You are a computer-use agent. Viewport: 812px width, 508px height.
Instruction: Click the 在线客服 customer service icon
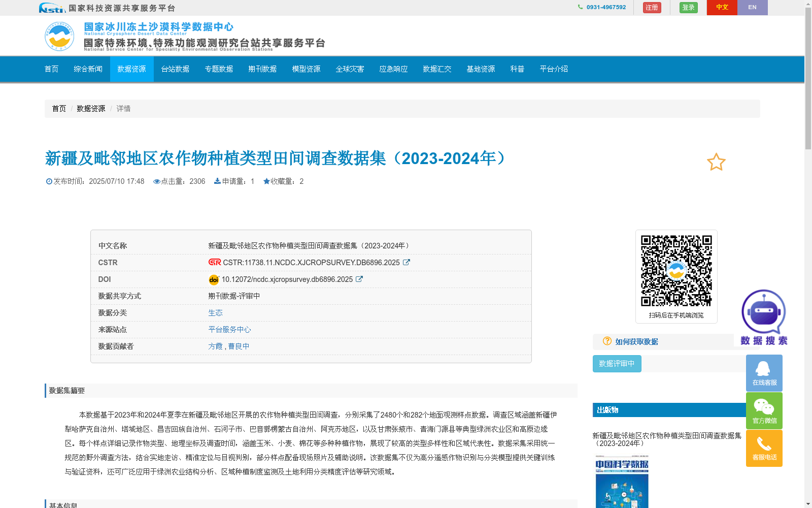point(764,372)
